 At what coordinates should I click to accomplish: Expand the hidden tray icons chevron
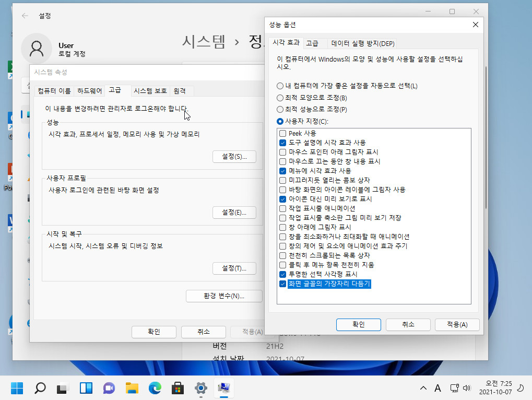423,388
